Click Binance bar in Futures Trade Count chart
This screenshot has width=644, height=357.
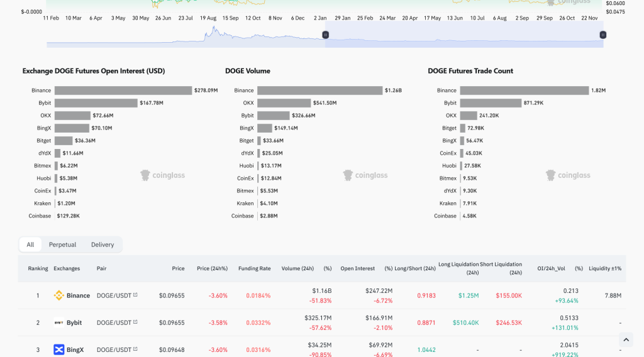525,91
